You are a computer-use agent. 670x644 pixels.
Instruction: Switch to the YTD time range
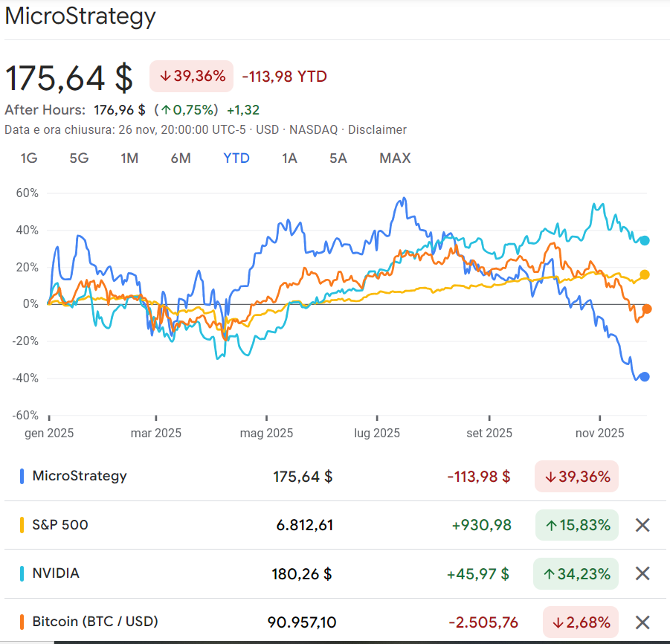(236, 158)
